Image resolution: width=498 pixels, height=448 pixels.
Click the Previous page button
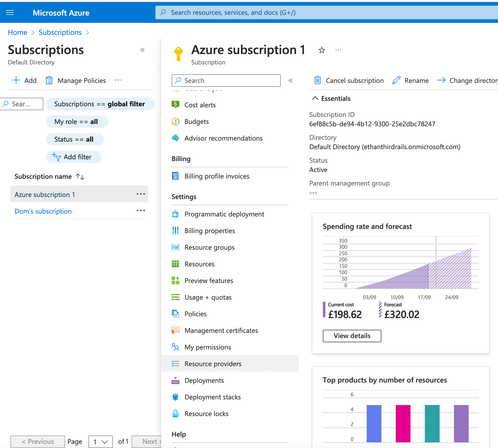click(38, 442)
